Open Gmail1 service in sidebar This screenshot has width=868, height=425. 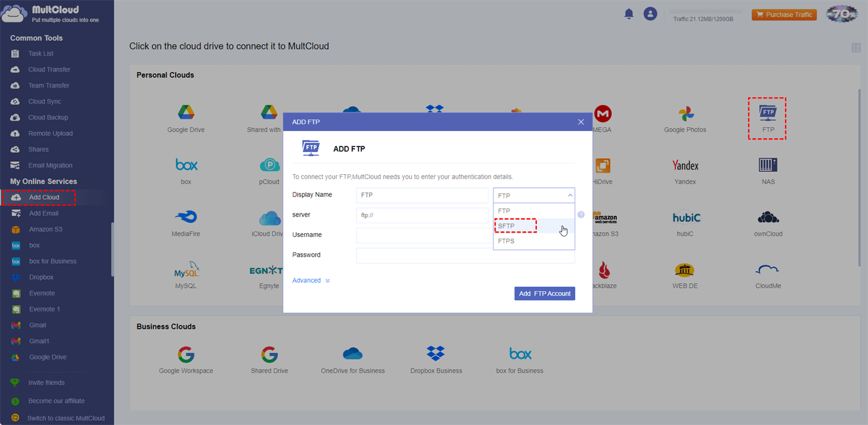click(x=39, y=341)
